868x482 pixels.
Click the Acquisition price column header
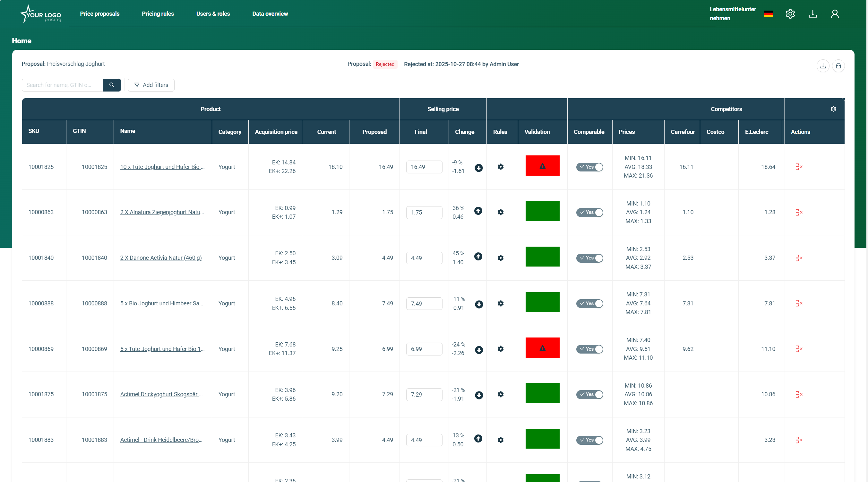coord(276,132)
